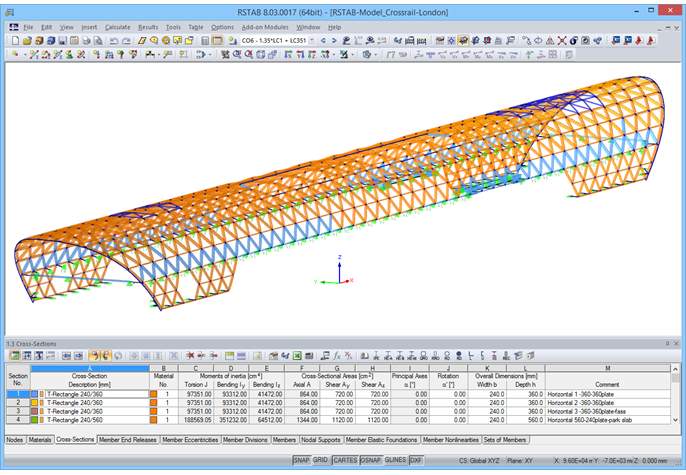Click the Print icon in the toolbar

click(x=86, y=41)
